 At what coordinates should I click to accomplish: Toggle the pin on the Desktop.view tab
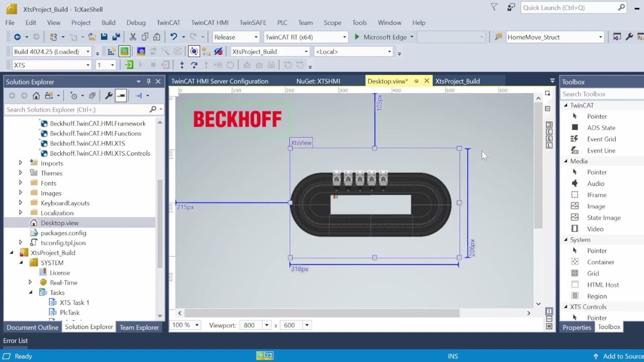pos(416,81)
